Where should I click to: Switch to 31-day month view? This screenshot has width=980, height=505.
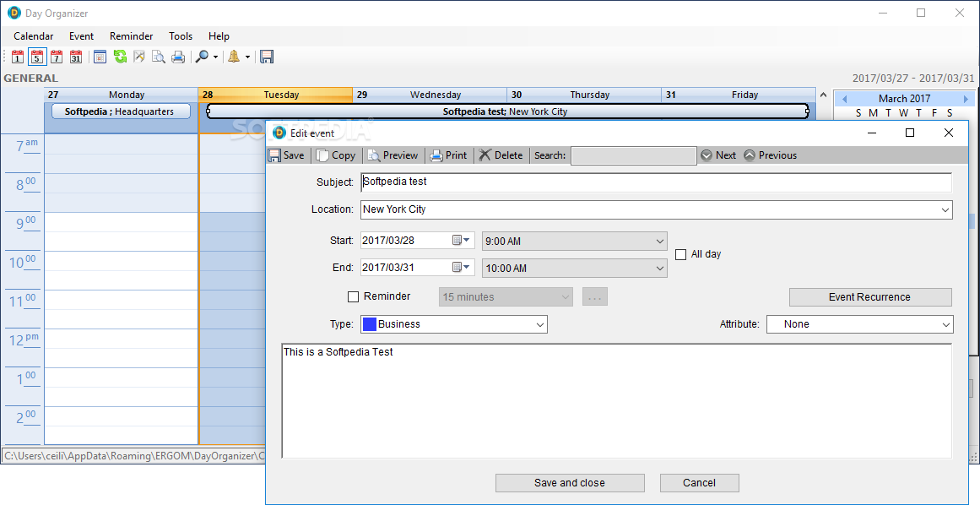(x=76, y=57)
